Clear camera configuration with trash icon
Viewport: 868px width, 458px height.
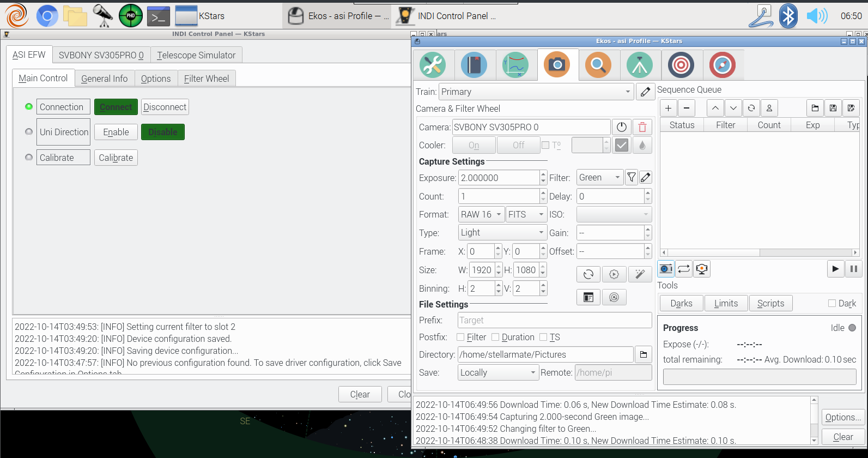(x=642, y=127)
